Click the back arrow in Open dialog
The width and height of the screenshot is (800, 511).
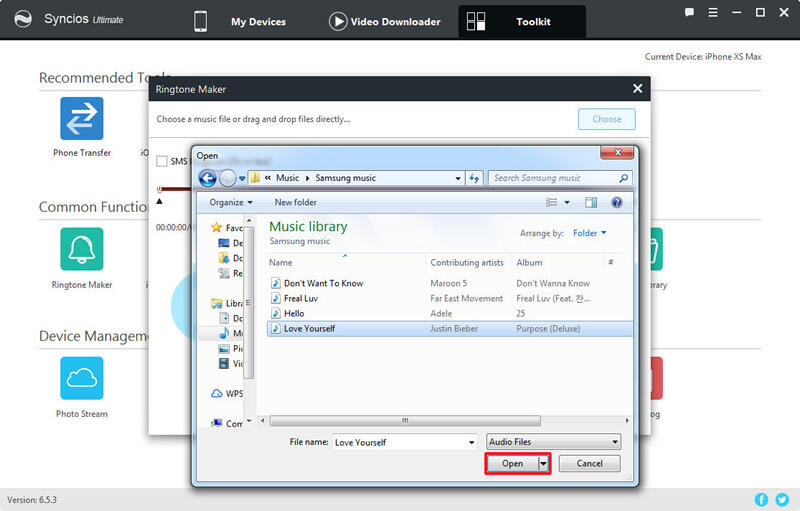click(208, 178)
